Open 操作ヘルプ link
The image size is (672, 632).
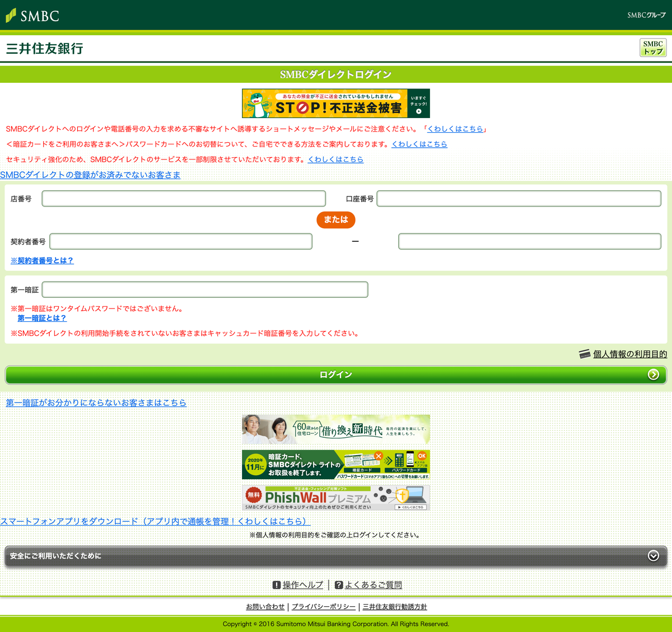click(x=303, y=584)
